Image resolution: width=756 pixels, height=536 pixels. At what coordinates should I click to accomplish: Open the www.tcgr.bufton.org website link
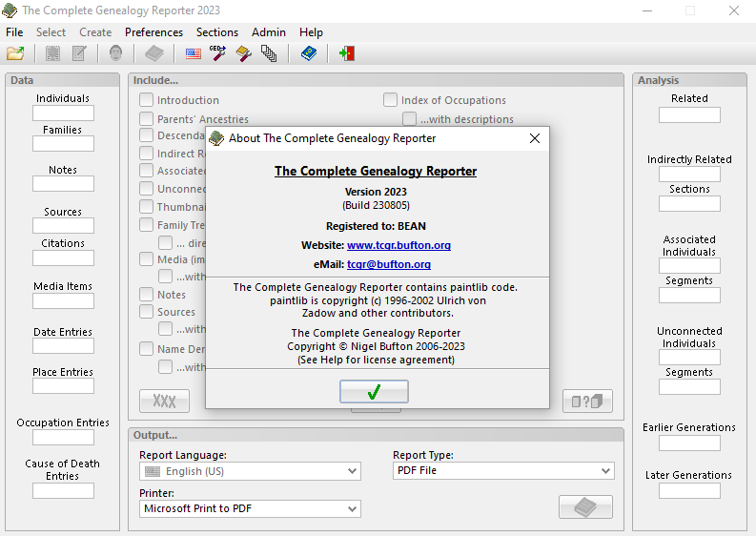[398, 245]
